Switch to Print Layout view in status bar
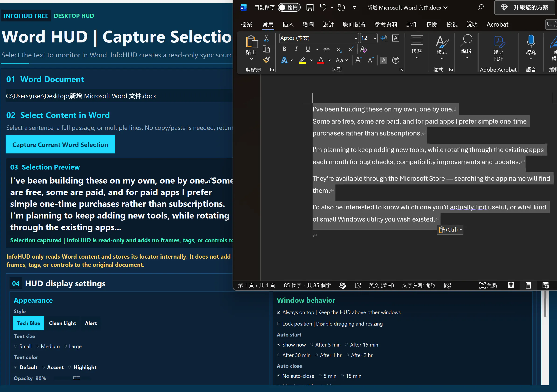This screenshot has width=557, height=392. click(x=528, y=285)
